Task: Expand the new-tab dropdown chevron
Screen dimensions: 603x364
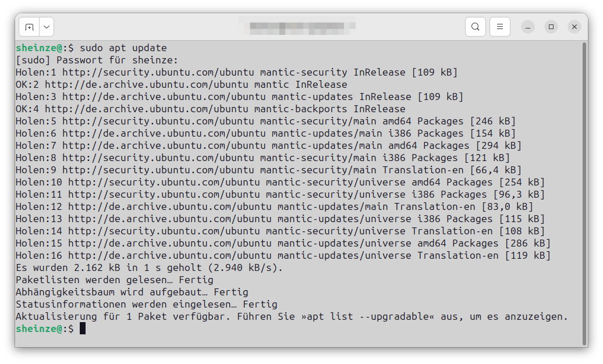Action: (x=46, y=26)
